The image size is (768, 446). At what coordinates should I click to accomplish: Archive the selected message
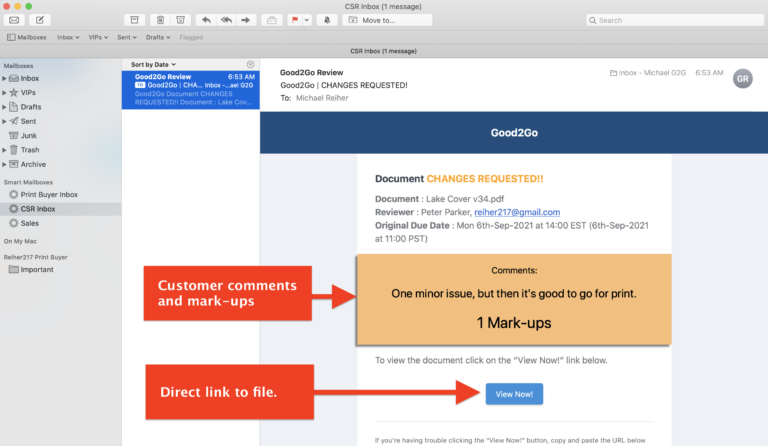coord(134,20)
